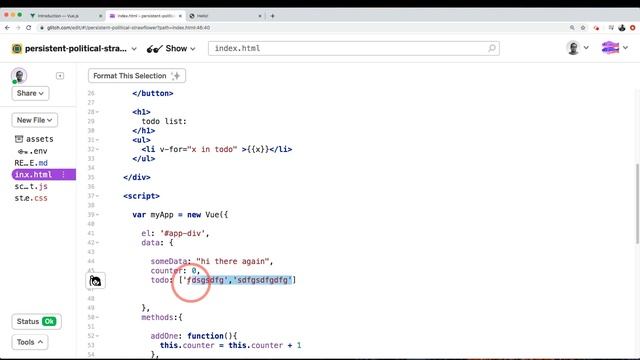Expand the chevron beside user avatar
The width and height of the screenshot is (640, 360).
586,48
